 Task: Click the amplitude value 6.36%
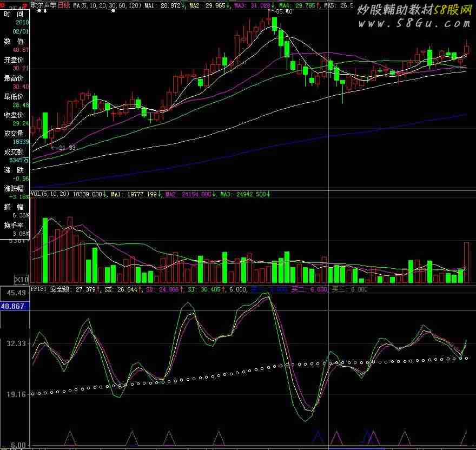tap(21, 215)
